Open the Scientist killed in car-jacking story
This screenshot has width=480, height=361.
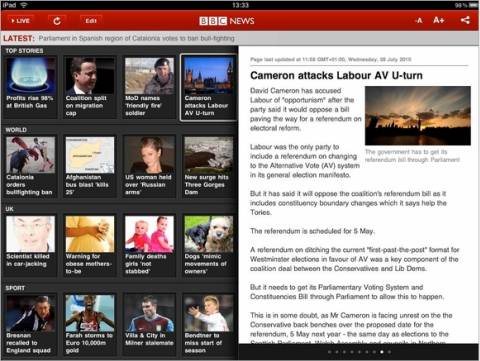30,245
